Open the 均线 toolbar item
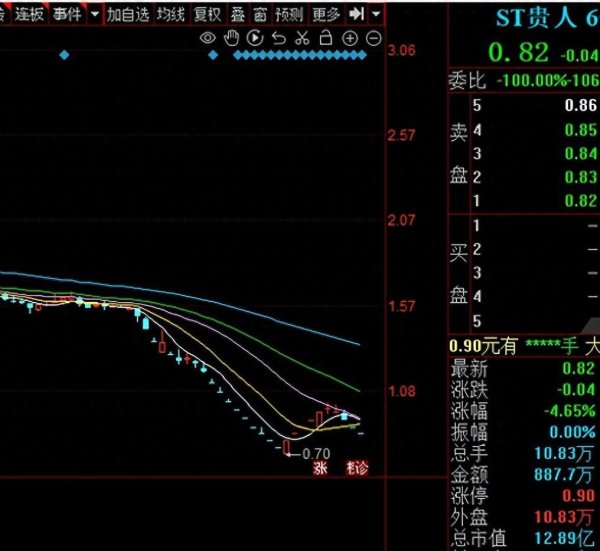Screen dimensions: 600x551 click(171, 15)
